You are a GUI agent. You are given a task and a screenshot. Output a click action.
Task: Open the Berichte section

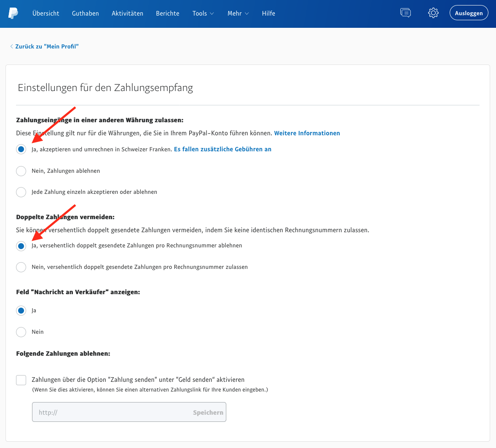click(x=167, y=13)
